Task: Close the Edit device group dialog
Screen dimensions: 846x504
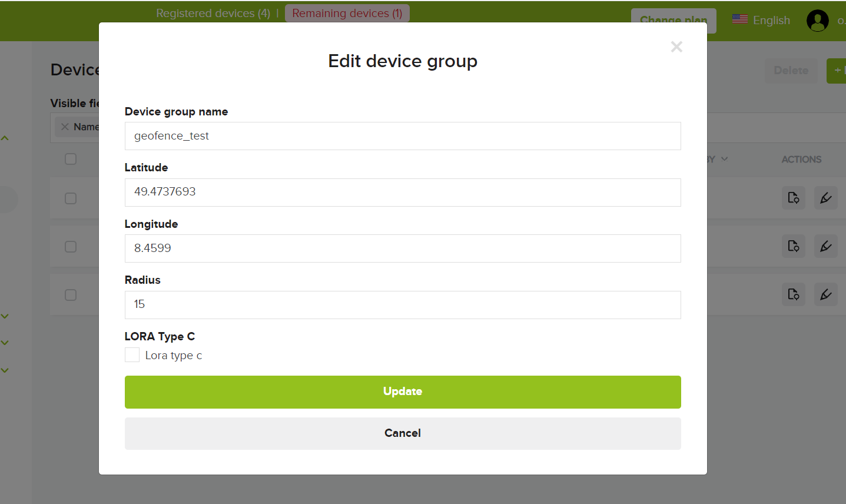Action: [676, 47]
